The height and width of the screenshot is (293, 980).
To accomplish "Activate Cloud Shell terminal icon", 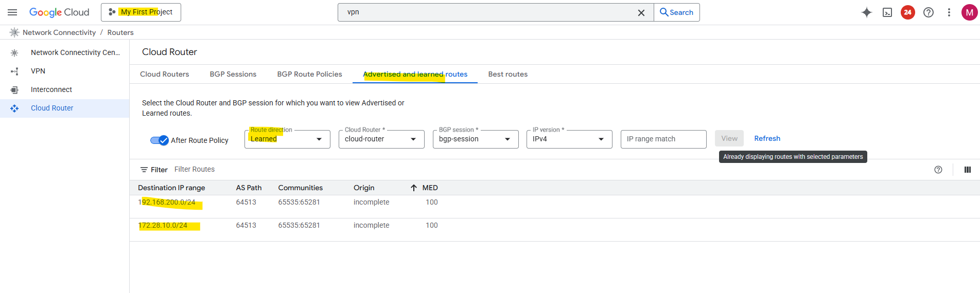I will click(887, 12).
